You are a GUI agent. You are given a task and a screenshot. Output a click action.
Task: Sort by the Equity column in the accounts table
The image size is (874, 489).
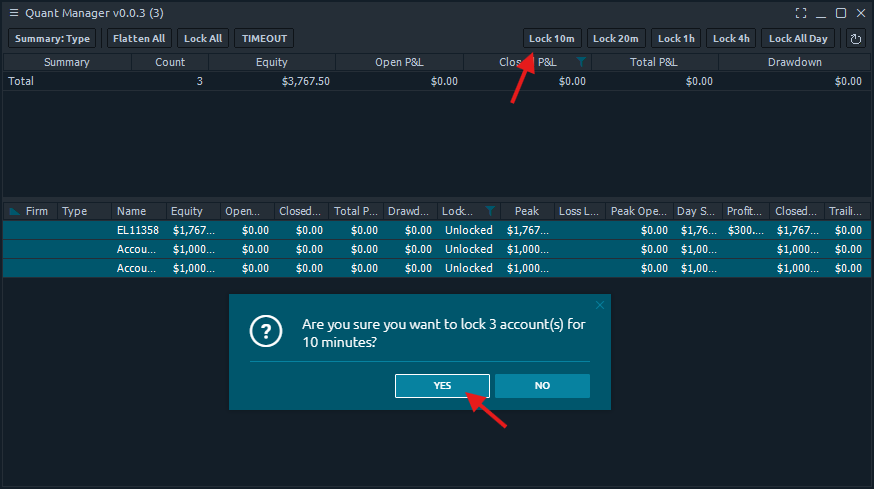coord(187,211)
